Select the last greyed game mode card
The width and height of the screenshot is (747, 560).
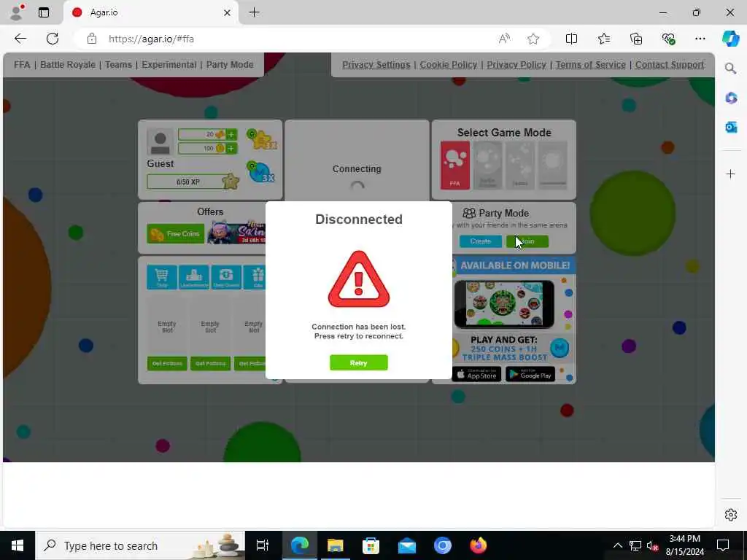click(553, 166)
